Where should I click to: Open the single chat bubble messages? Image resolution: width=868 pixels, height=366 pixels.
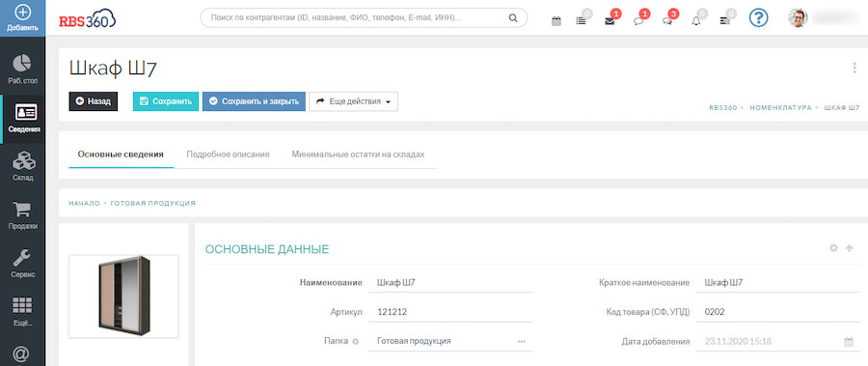[637, 21]
